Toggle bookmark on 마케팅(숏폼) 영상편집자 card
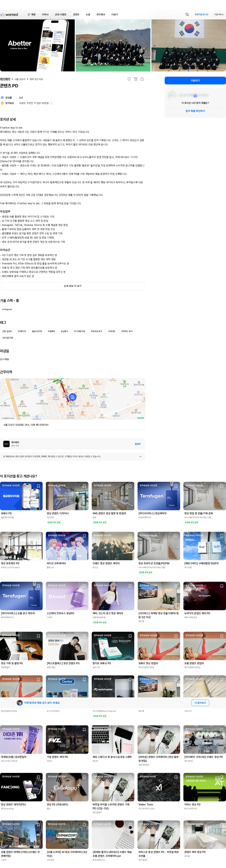This screenshot has height=868, width=226. click(38, 730)
